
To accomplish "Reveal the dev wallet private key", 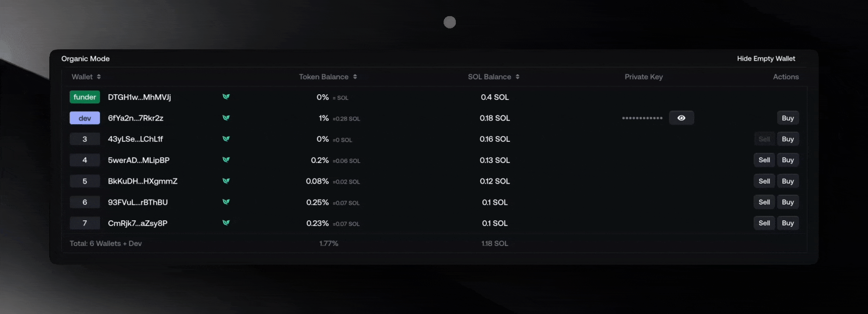I will tap(681, 118).
